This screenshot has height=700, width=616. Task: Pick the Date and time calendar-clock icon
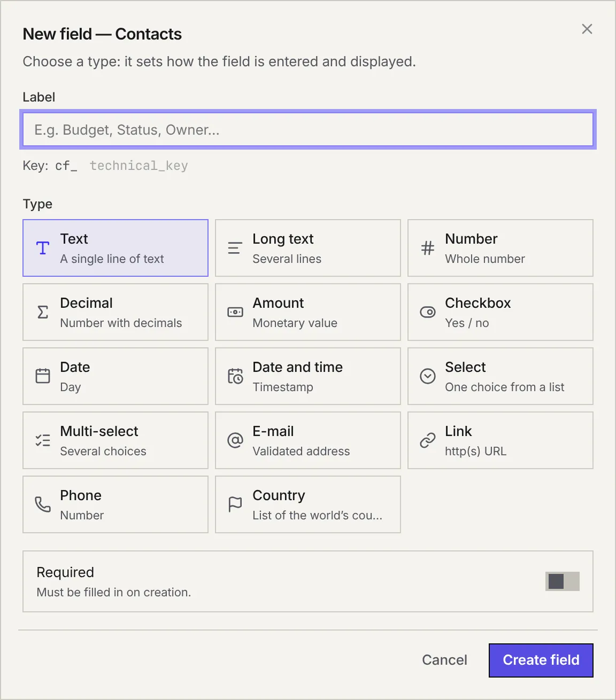coord(235,376)
